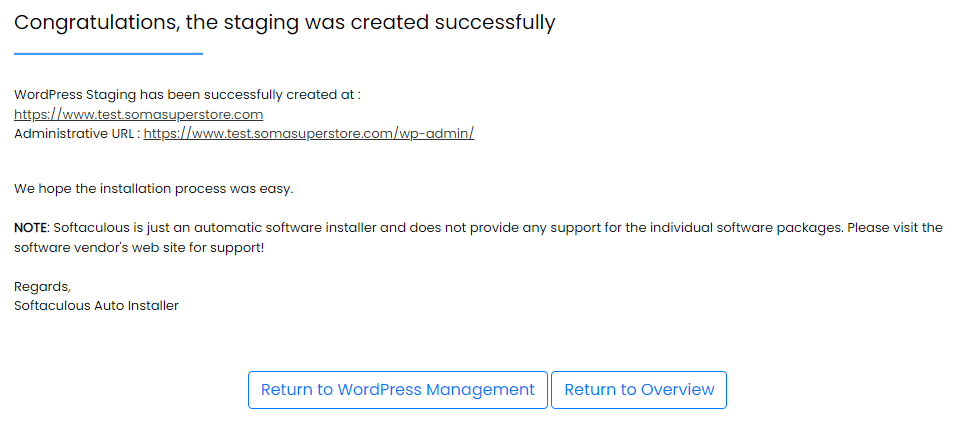The image size is (954, 422).
Task: Click the 'software vendor's web site for support!' line
Action: (x=139, y=248)
